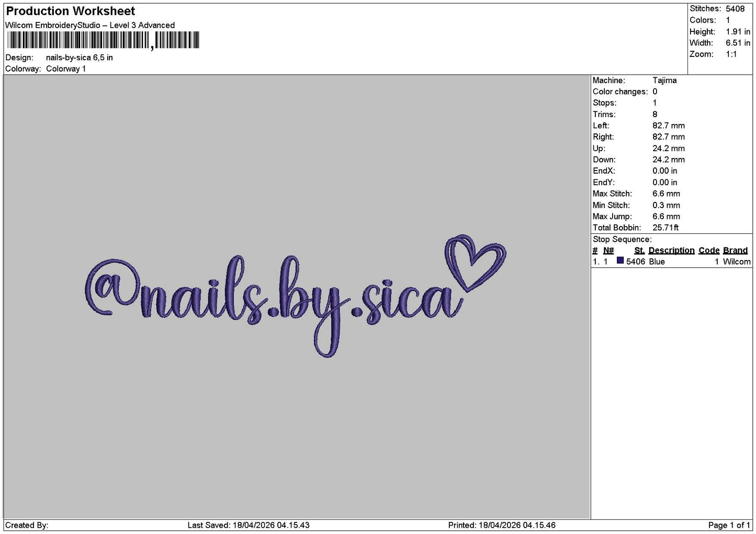Click the Min Stitch value 0.3 mm
The image size is (756, 534).
667,206
